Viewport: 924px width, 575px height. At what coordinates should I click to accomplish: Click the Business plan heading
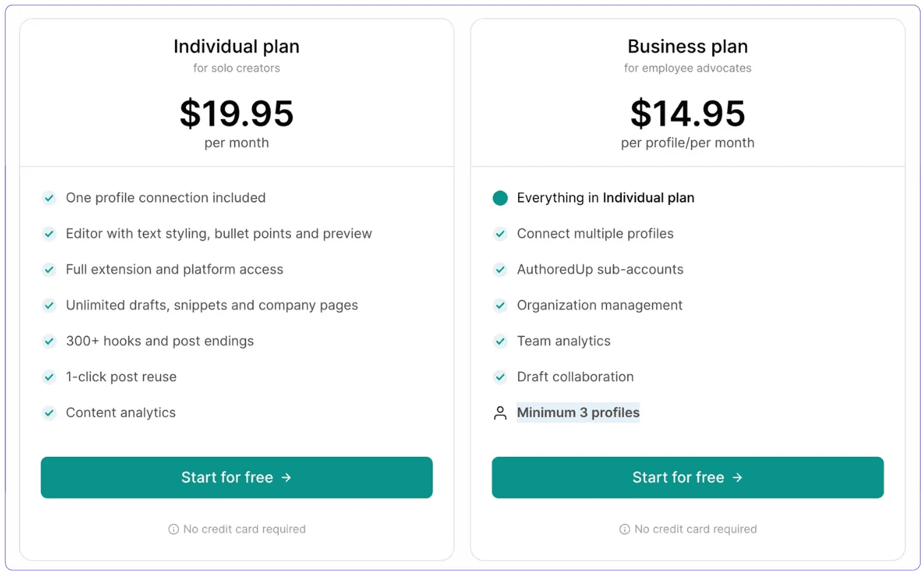[688, 46]
